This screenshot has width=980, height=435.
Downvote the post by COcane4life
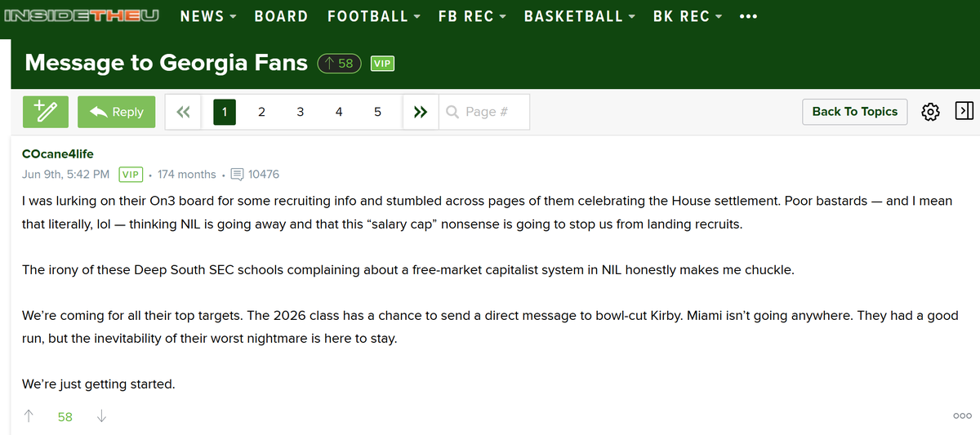click(101, 416)
